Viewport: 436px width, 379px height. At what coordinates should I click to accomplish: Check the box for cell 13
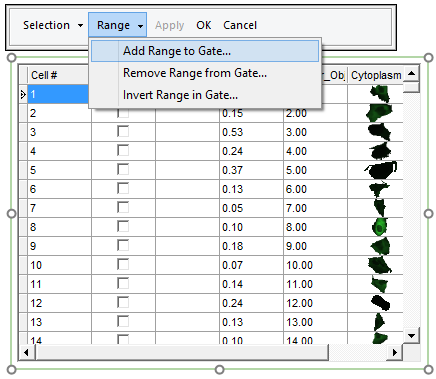123,321
